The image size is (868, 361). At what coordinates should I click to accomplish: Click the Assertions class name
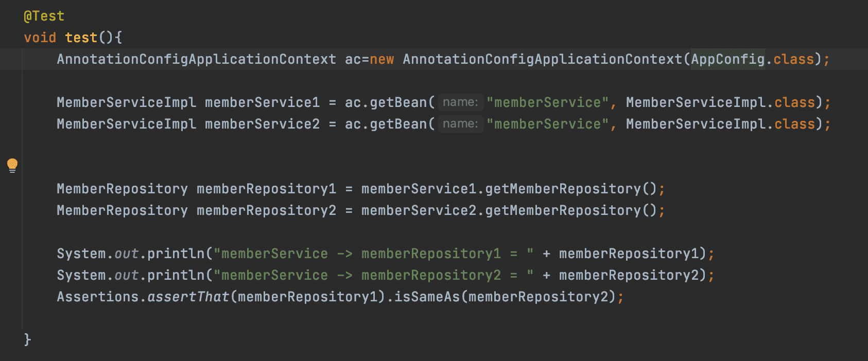(98, 297)
